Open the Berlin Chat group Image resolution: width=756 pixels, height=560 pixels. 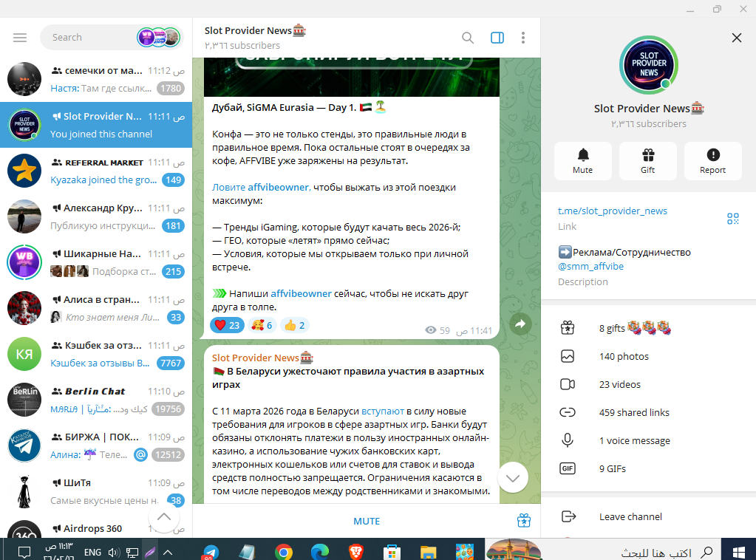click(x=96, y=400)
